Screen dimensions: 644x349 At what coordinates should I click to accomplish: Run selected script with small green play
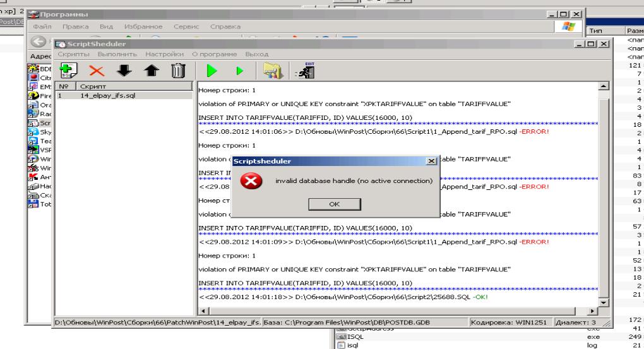tap(239, 71)
